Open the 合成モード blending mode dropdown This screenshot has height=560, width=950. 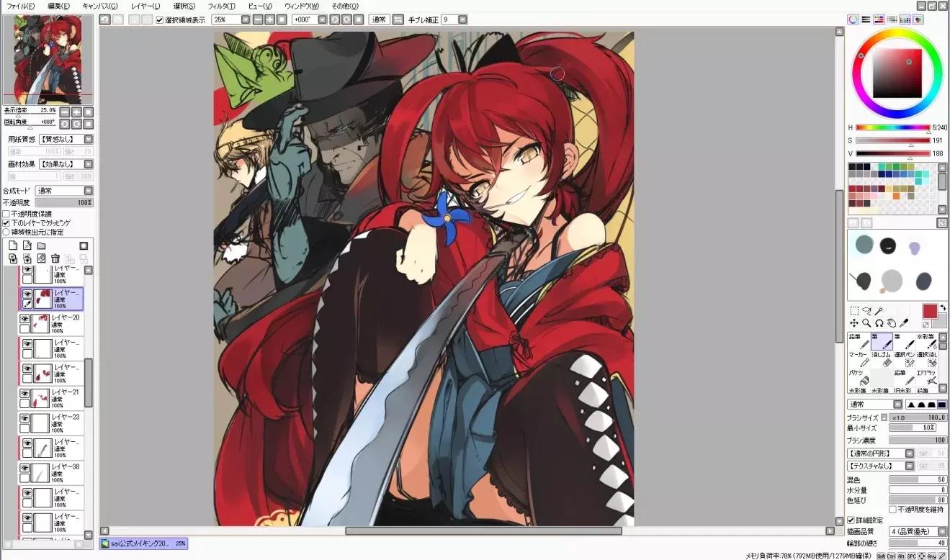pos(88,191)
